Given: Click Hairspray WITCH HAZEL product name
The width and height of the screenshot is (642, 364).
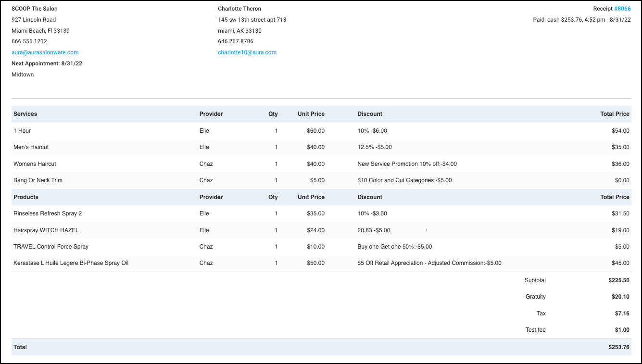Looking at the screenshot, I should [46, 230].
